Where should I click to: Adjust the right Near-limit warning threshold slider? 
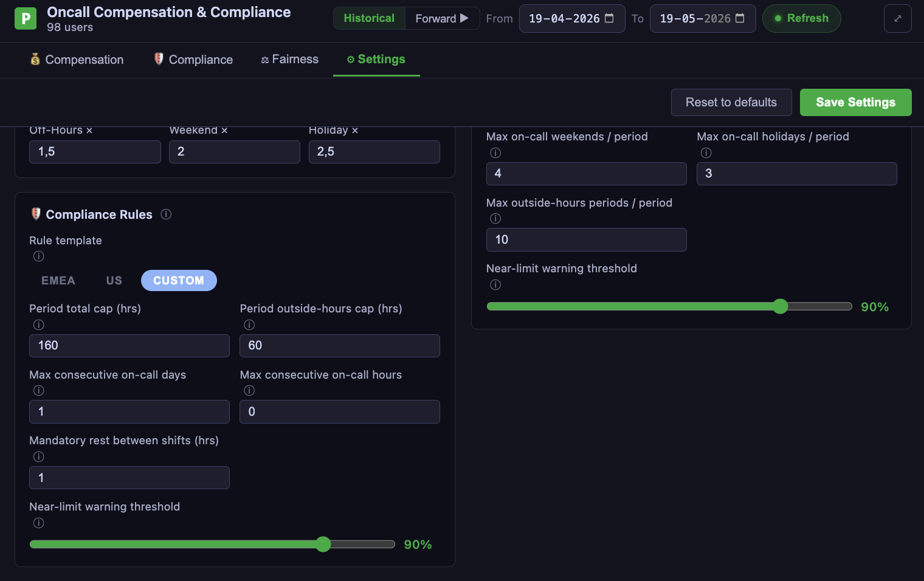coord(669,306)
